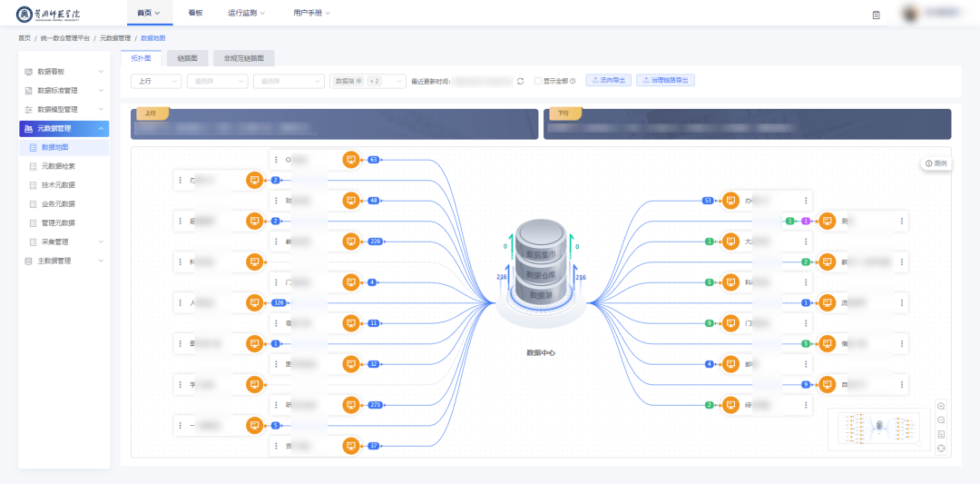Open the 图例 legend button
This screenshot has width=980, height=484.
point(936,163)
